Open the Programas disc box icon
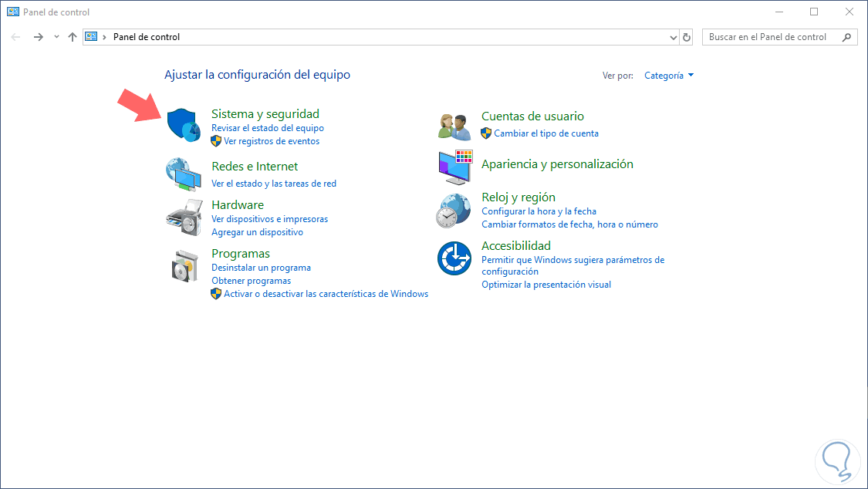 [184, 266]
